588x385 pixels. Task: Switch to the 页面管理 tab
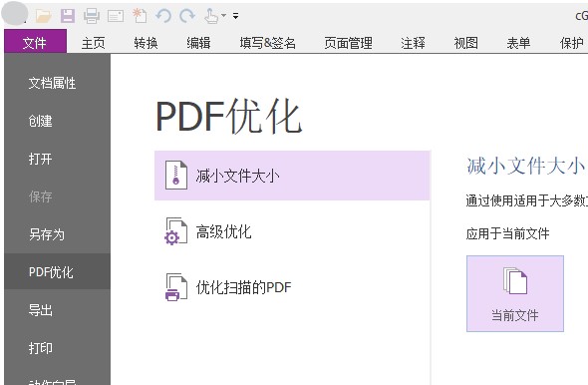pos(349,43)
